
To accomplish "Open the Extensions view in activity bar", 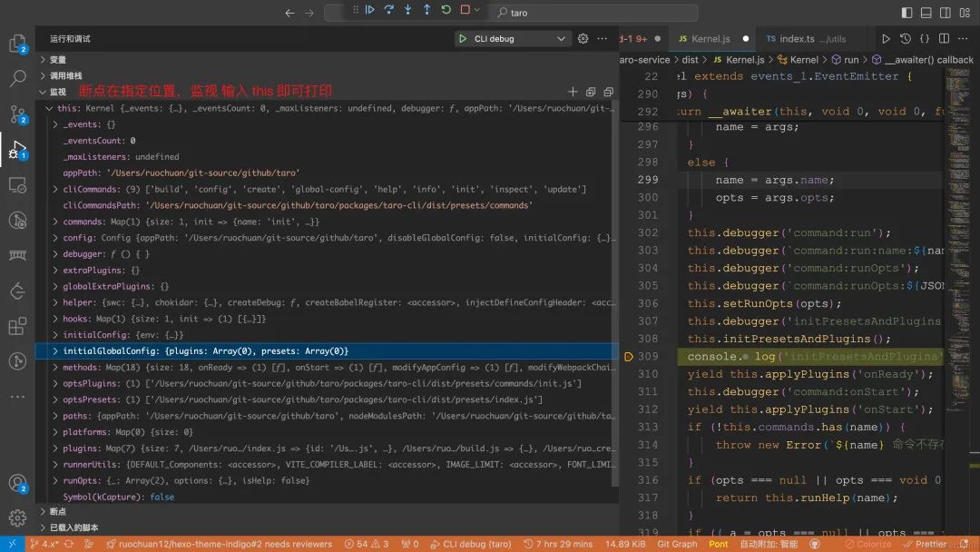I will pyautogui.click(x=17, y=326).
